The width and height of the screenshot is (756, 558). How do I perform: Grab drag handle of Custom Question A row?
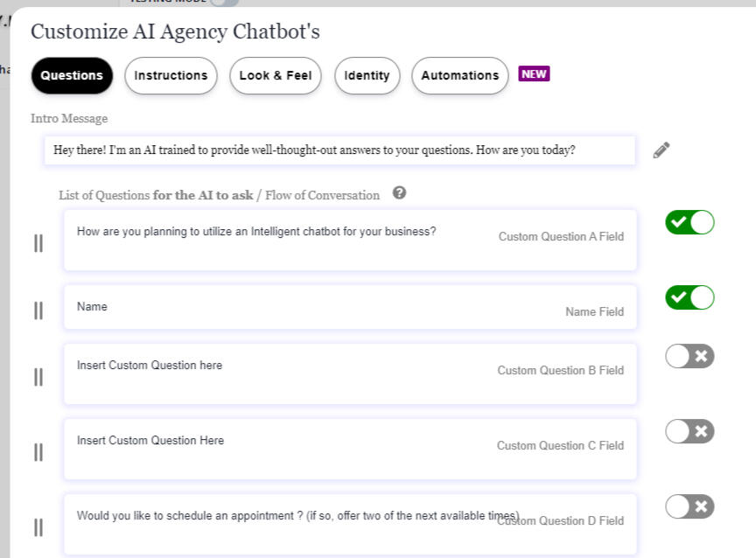(38, 243)
